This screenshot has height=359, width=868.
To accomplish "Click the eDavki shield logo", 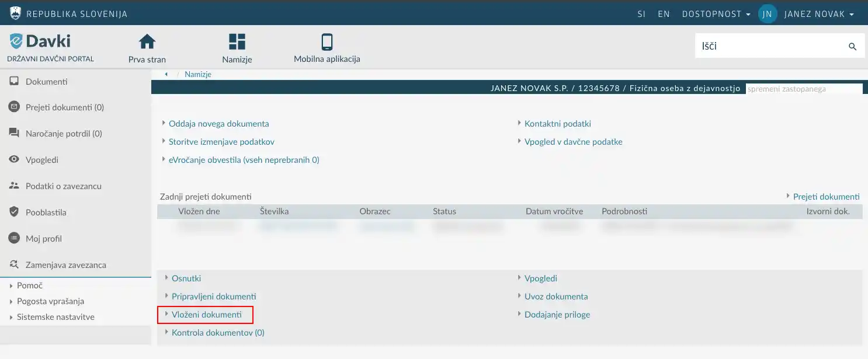I will pyautogui.click(x=16, y=41).
